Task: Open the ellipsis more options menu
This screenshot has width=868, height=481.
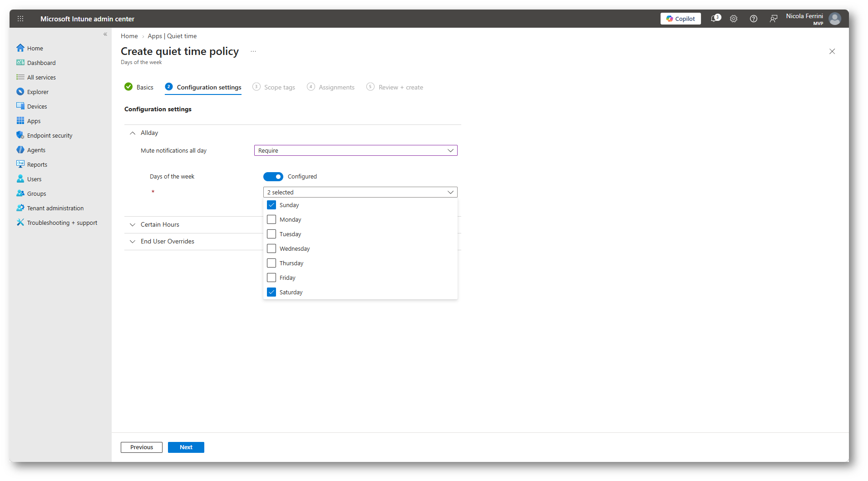Action: (253, 51)
